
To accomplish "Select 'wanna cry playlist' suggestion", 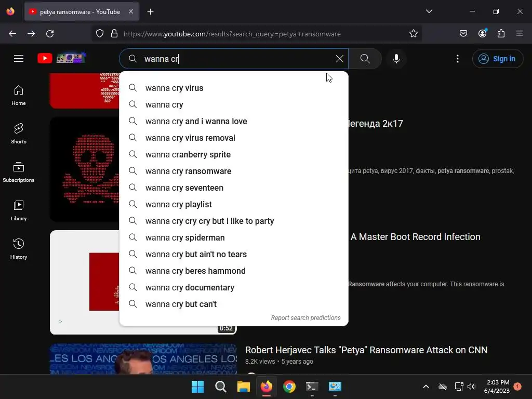I will click(x=234, y=204).
